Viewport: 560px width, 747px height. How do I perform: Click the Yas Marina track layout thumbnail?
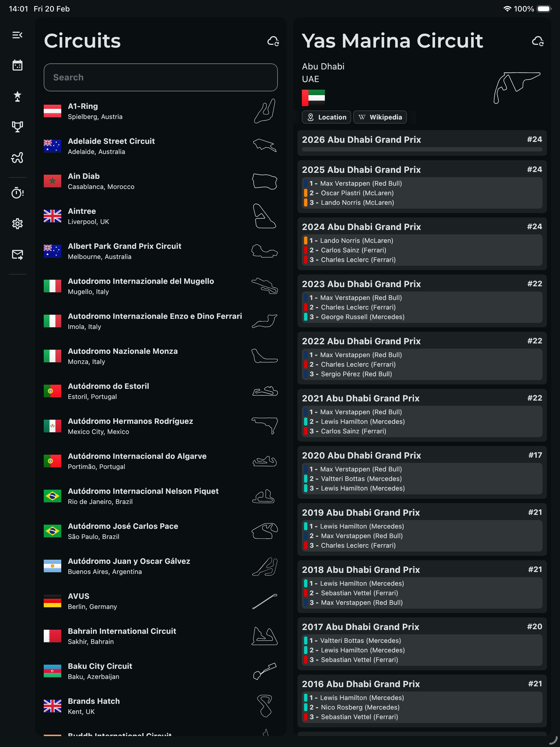[517, 87]
